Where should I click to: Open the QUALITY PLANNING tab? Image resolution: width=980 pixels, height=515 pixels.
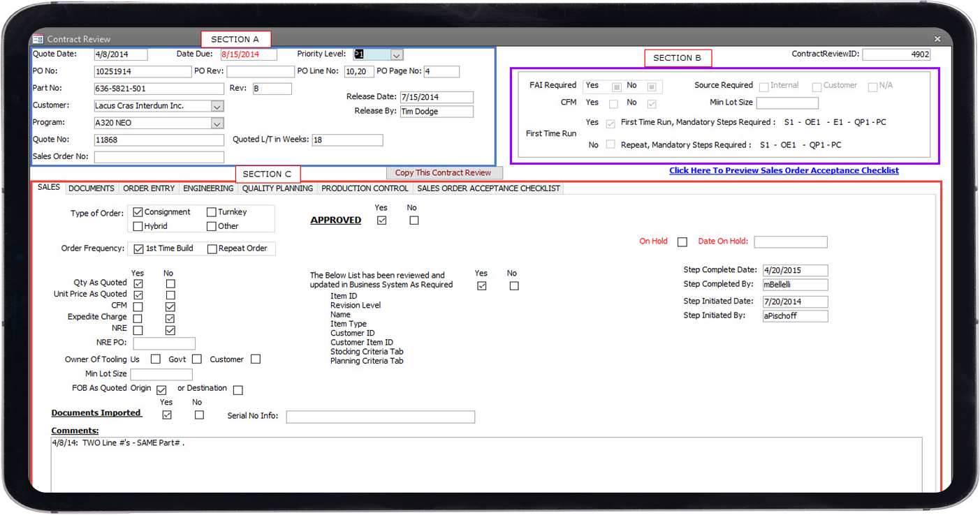[277, 188]
